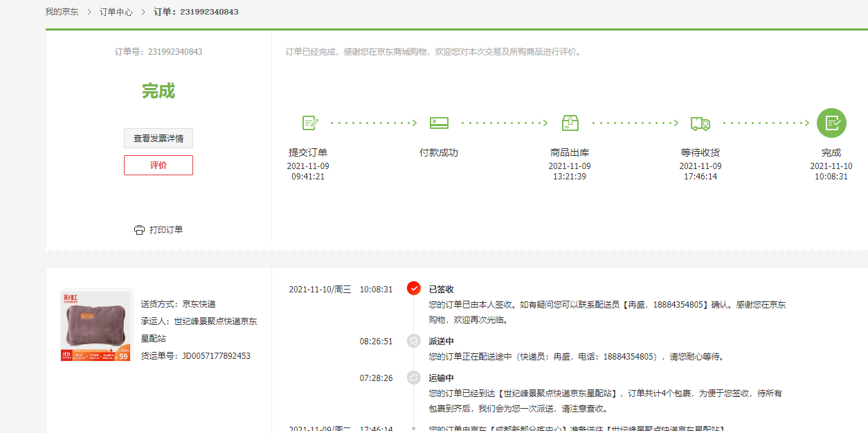Click the order completed thank-you message

(433, 52)
